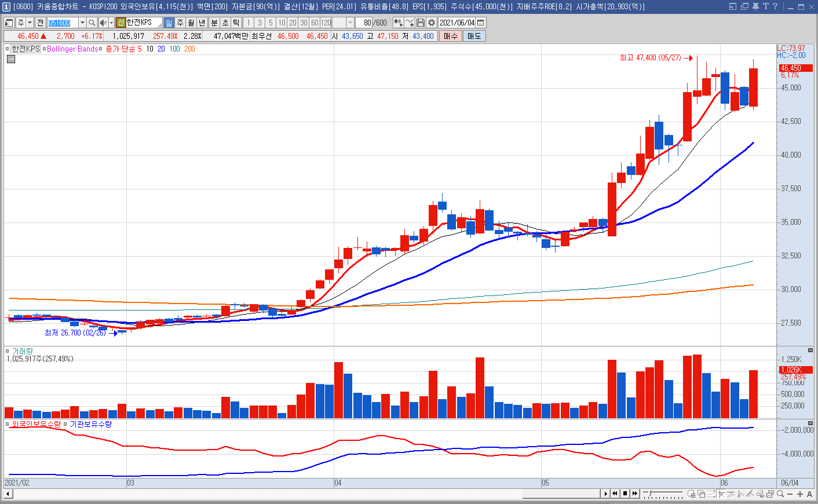Click the crosshair cursor tool icon at bottom

click(722, 494)
